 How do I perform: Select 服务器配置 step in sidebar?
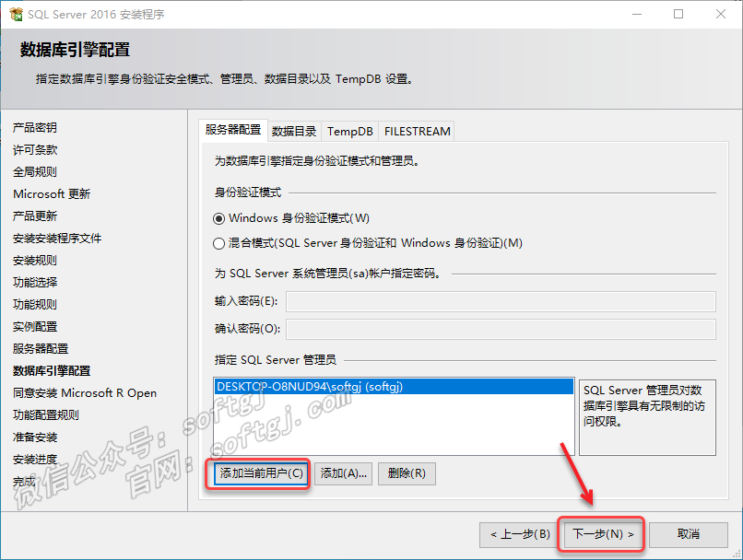pos(41,349)
